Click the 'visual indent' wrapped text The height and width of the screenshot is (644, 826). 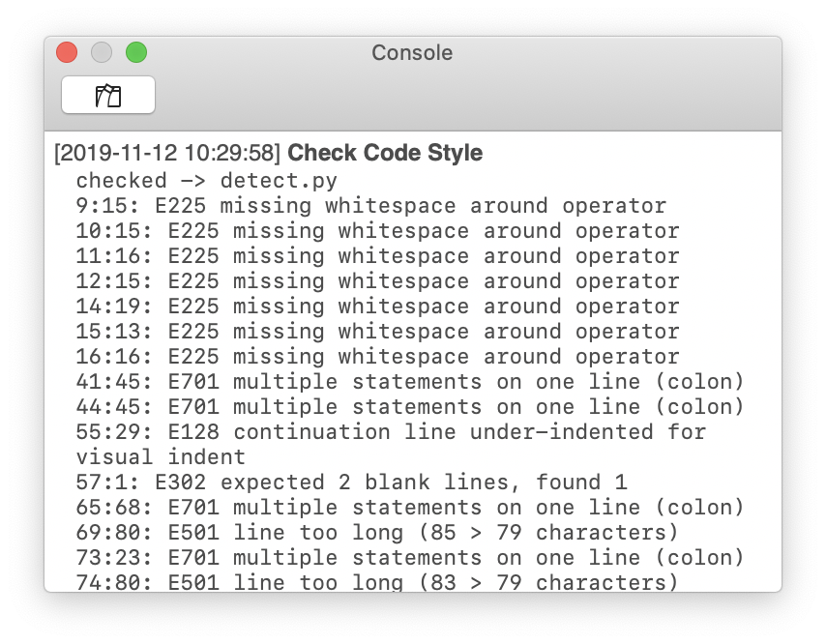161,457
